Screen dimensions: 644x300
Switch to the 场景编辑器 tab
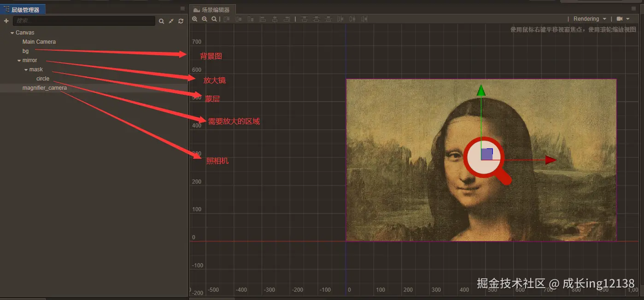coord(212,10)
